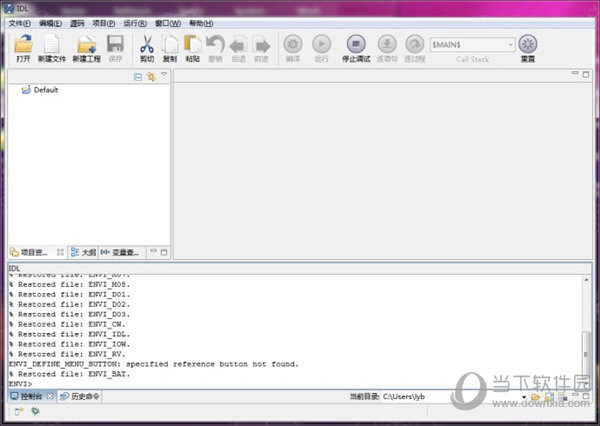Open the project explorer view menu triangle

tap(164, 74)
